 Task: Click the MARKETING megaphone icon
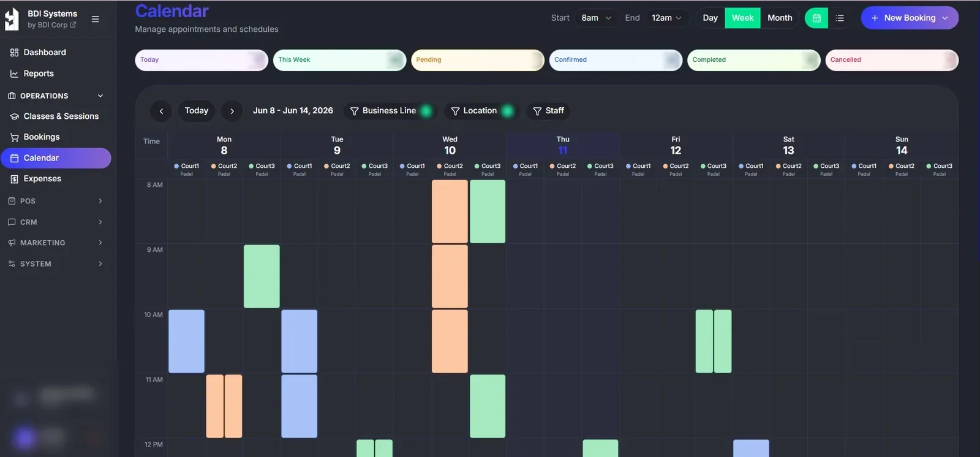coord(12,243)
